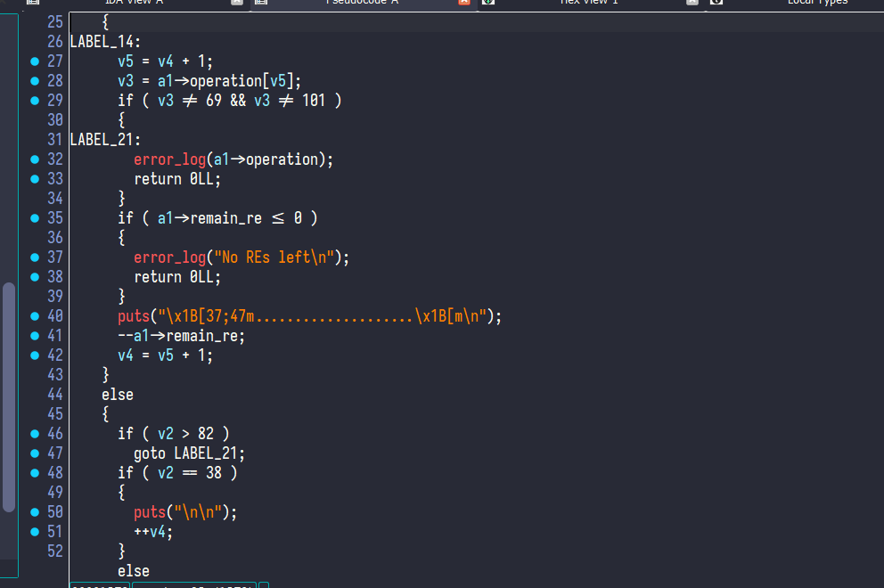
Task: Click the Hex View-1 tab icon
Action: tap(487, 3)
